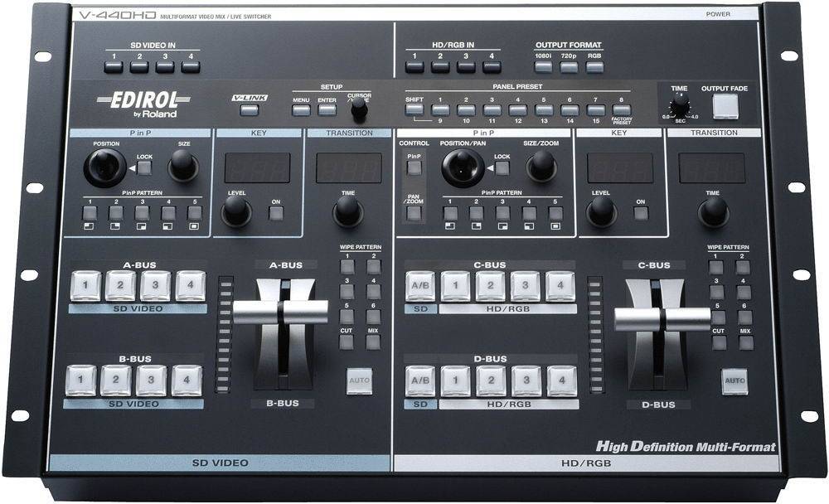Select PinP pattern 1 in SD section
The width and height of the screenshot is (829, 504).
coord(90,213)
